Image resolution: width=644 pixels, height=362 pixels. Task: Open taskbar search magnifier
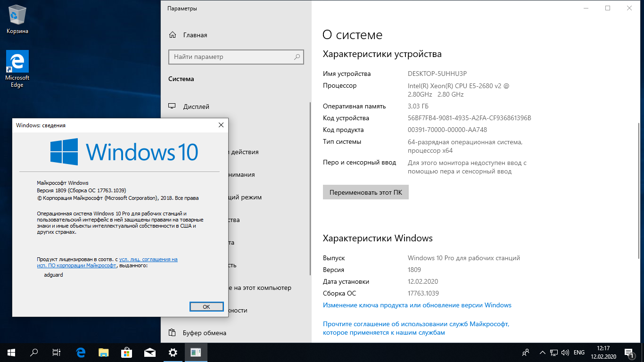click(x=34, y=352)
